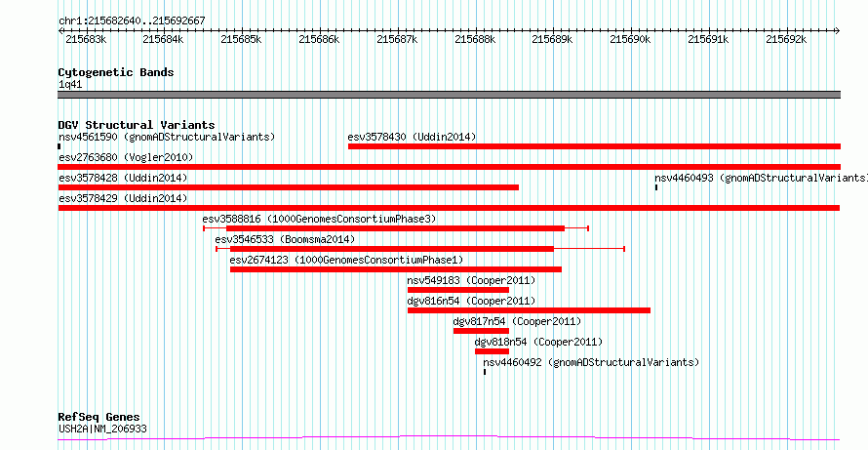This screenshot has height=450, width=868.
Task: Click the 215686k ruler tick label
Action: (x=319, y=39)
